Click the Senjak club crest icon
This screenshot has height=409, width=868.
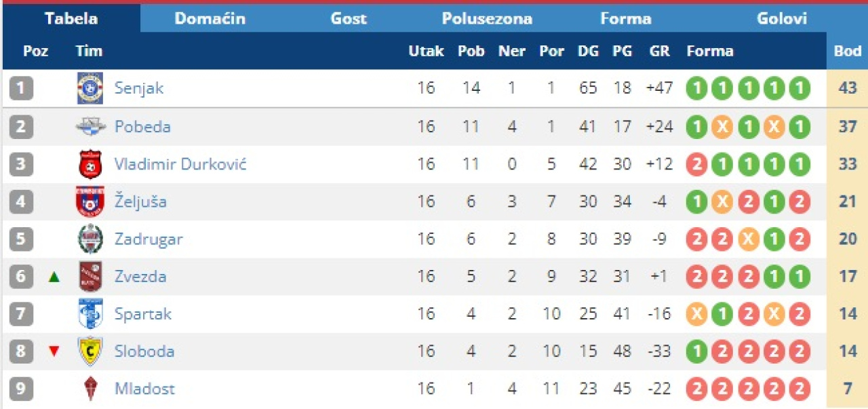90,88
